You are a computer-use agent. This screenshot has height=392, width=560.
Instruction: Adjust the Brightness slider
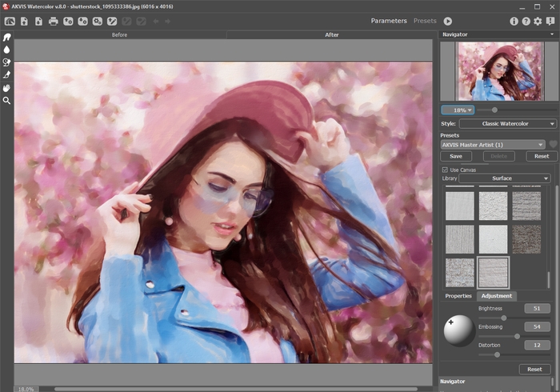pyautogui.click(x=503, y=318)
